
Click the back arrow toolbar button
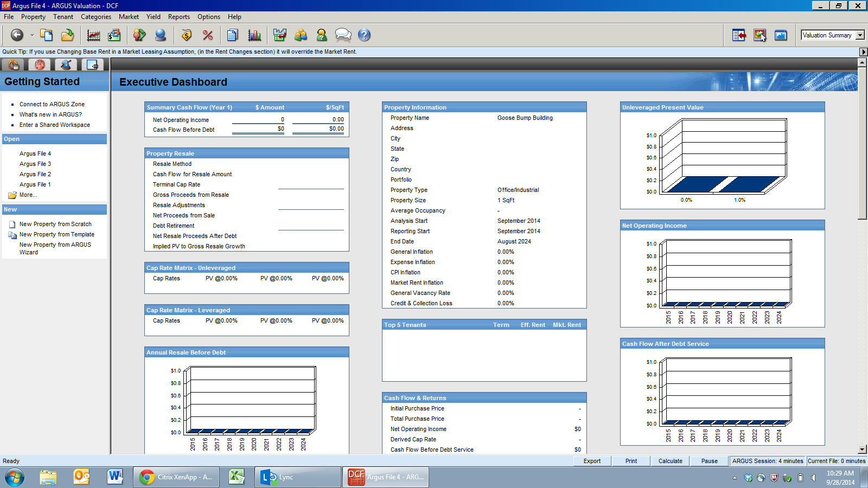click(x=17, y=35)
